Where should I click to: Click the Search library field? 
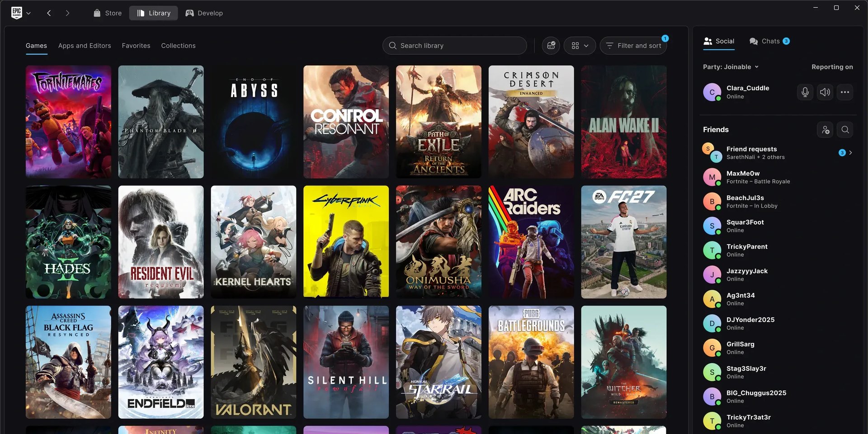pos(455,46)
